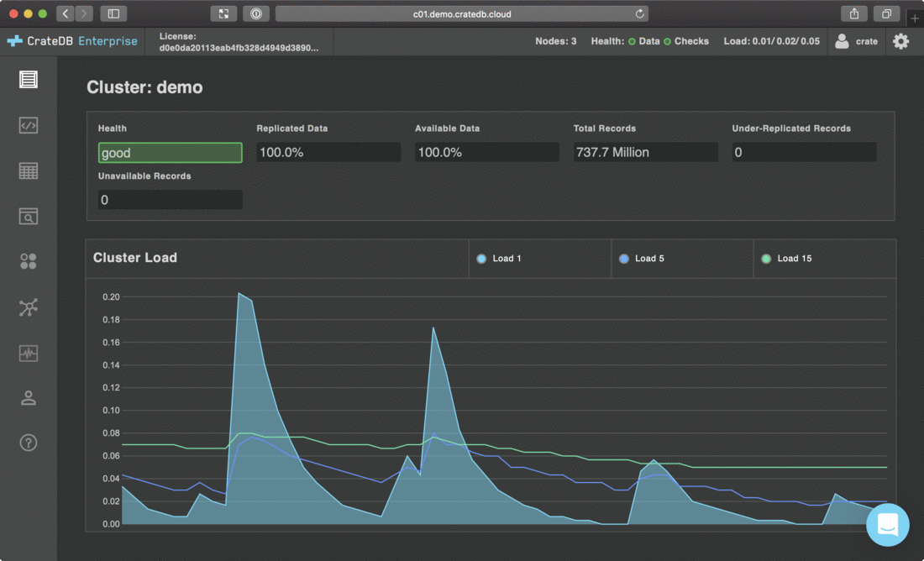The height and width of the screenshot is (561, 924).
Task: Open the Tables sidebar icon
Action: pyautogui.click(x=29, y=170)
